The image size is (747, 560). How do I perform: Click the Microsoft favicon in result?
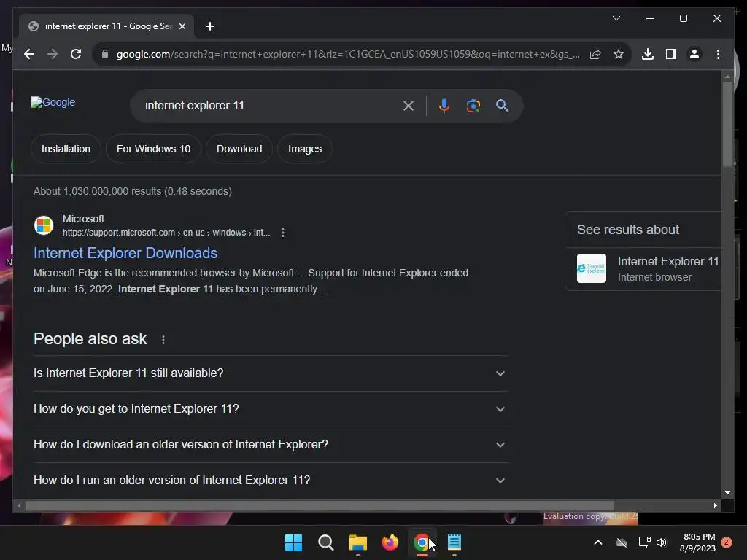click(x=44, y=225)
